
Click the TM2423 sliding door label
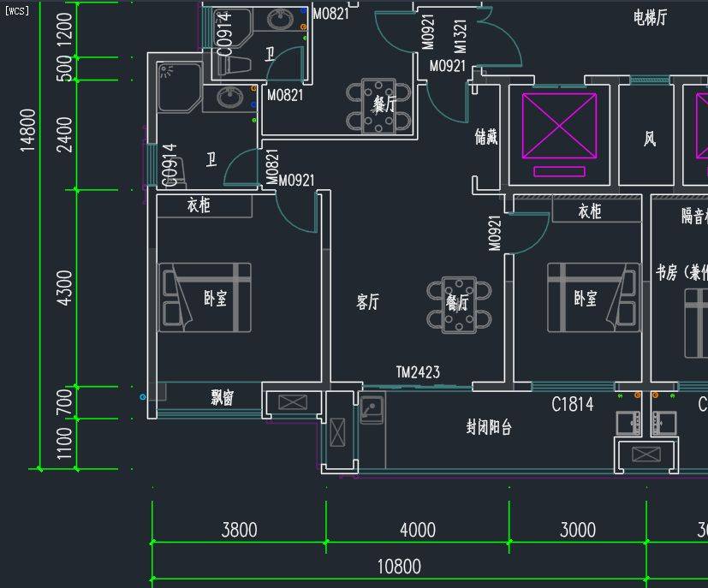[x=418, y=372]
